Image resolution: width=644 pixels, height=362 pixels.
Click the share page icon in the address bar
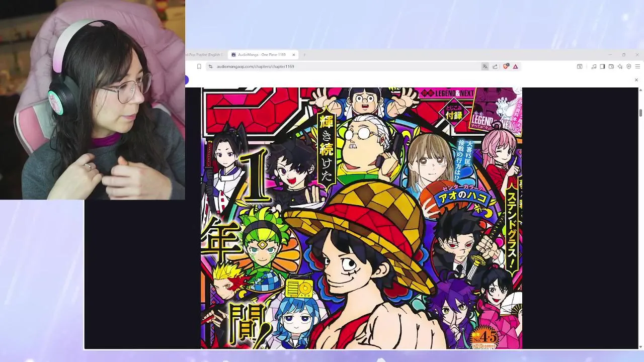pos(495,66)
